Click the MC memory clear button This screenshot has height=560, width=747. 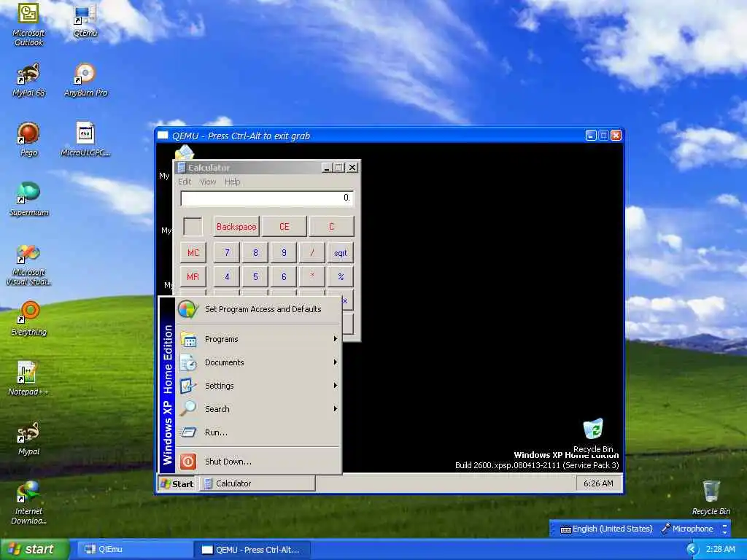[x=193, y=252]
